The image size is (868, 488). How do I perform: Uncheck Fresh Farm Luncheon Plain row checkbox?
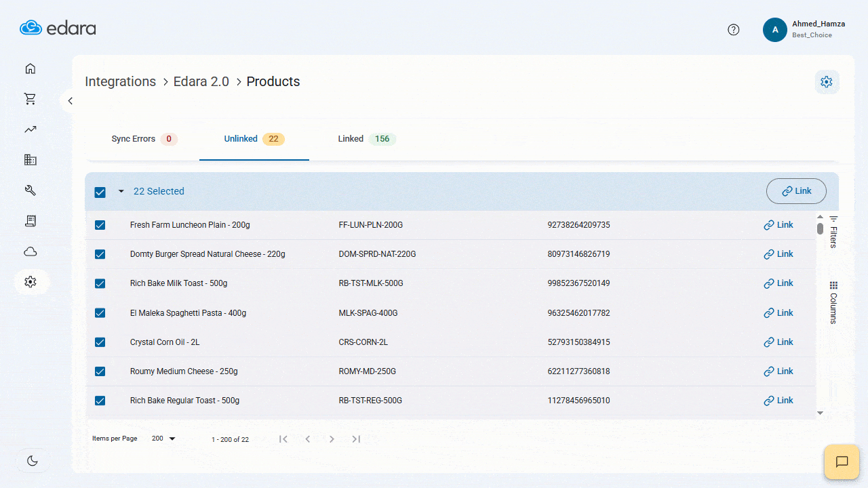pos(100,225)
